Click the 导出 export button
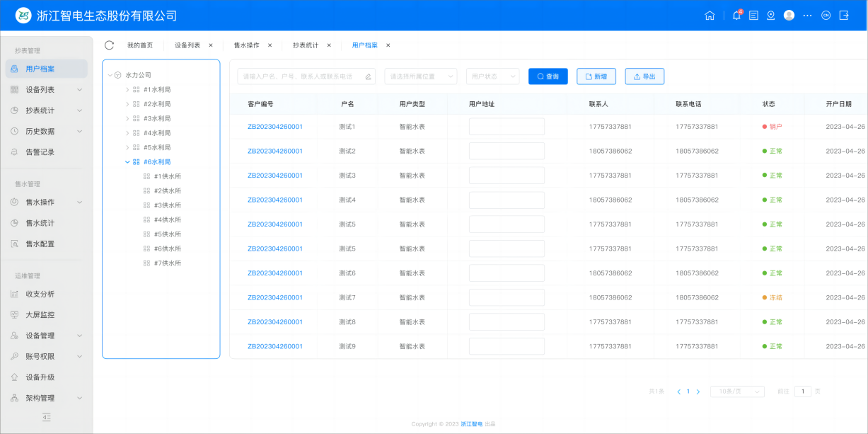This screenshot has height=434, width=868. click(644, 76)
